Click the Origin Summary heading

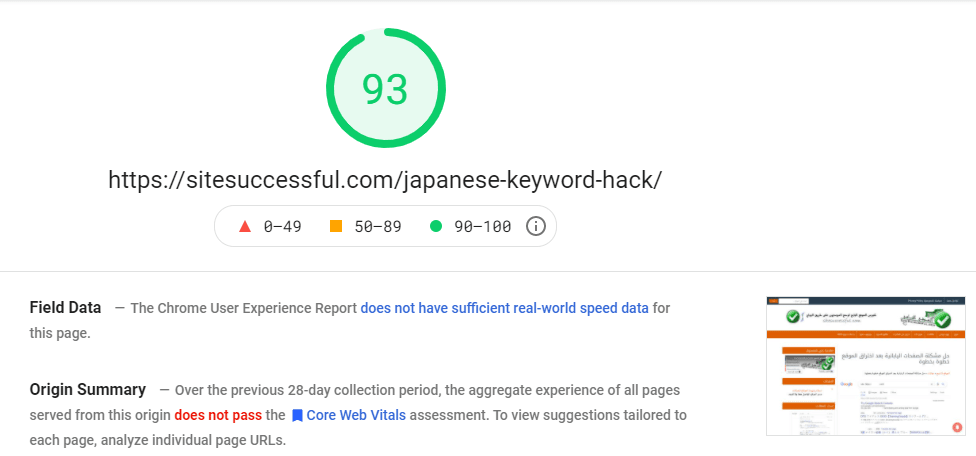point(88,389)
